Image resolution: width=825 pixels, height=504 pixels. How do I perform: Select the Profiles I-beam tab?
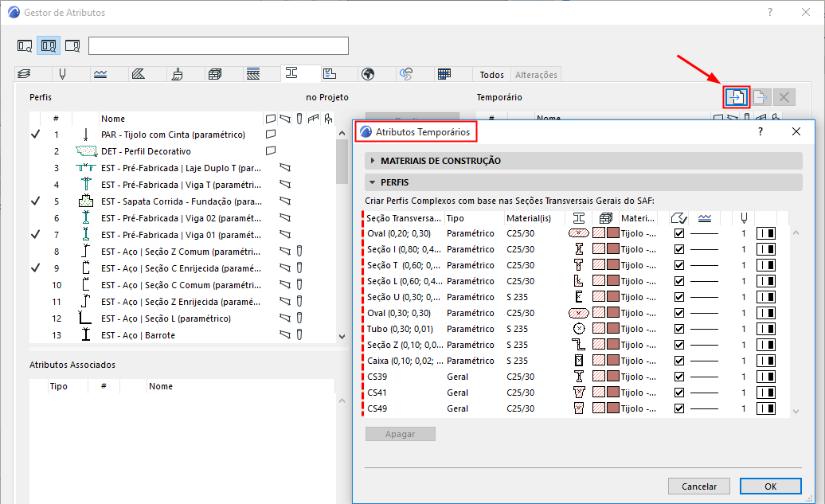(291, 73)
